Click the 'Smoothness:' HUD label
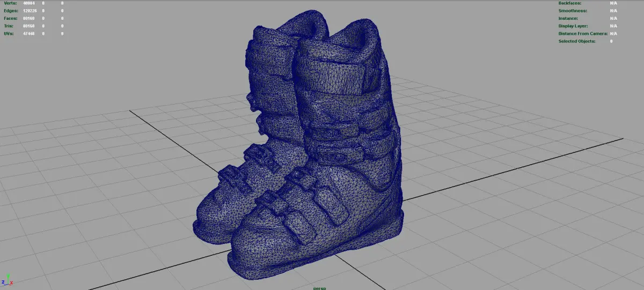 coord(573,11)
